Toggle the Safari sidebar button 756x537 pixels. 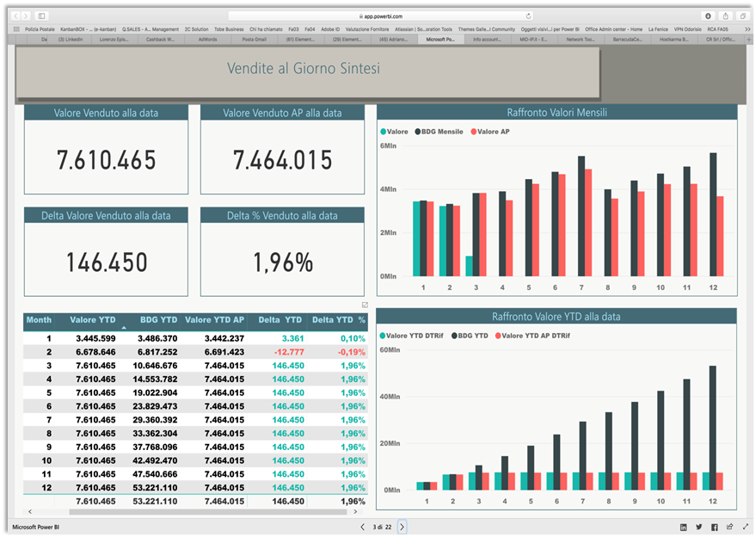click(42, 16)
